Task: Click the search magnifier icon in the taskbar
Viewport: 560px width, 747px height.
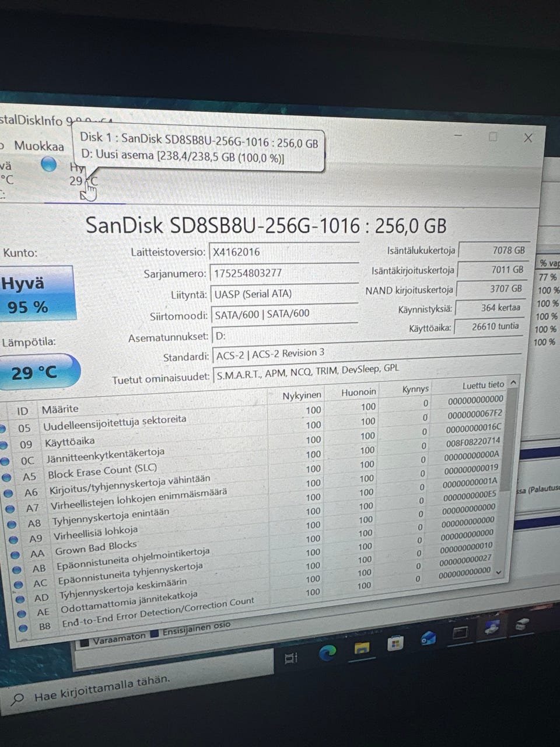Action: tap(18, 699)
